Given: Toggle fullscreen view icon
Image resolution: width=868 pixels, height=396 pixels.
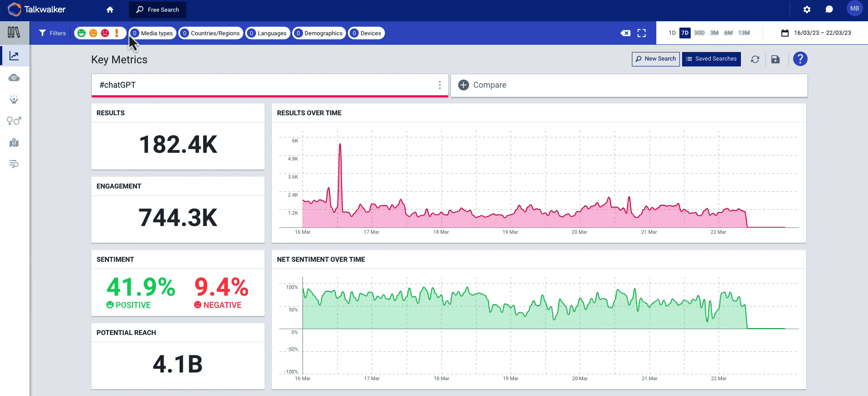Looking at the screenshot, I should [x=641, y=33].
